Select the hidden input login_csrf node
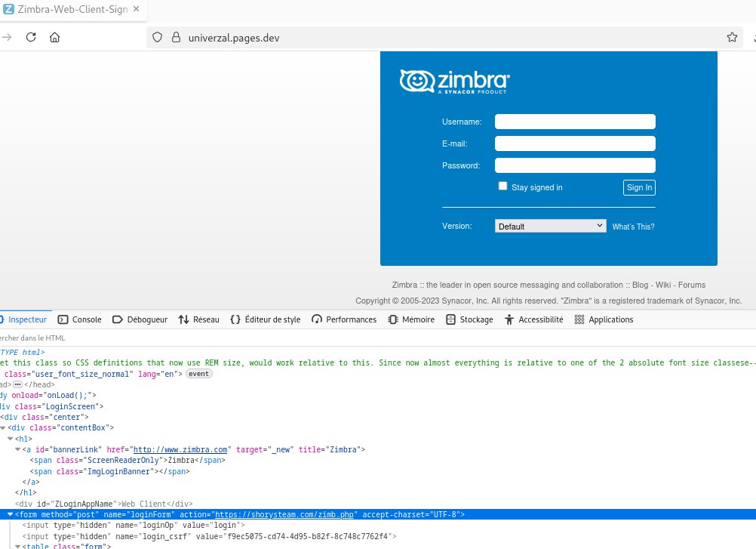This screenshot has width=756, height=549. tap(209, 536)
